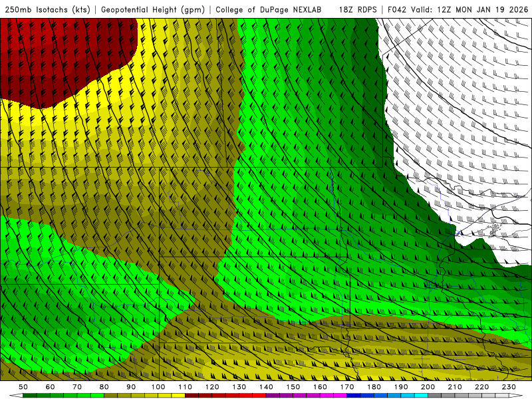
Task: Click the '180' colorbar scale label
Action: click(374, 387)
